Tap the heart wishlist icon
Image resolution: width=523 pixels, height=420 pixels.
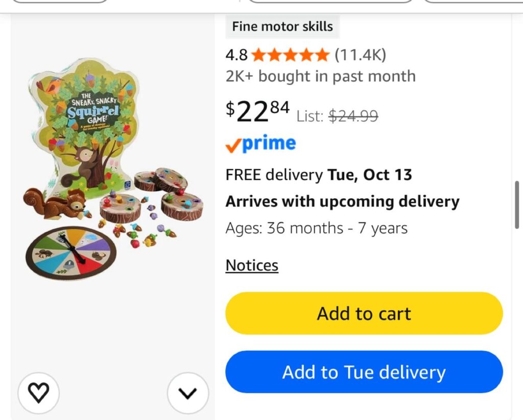39,392
